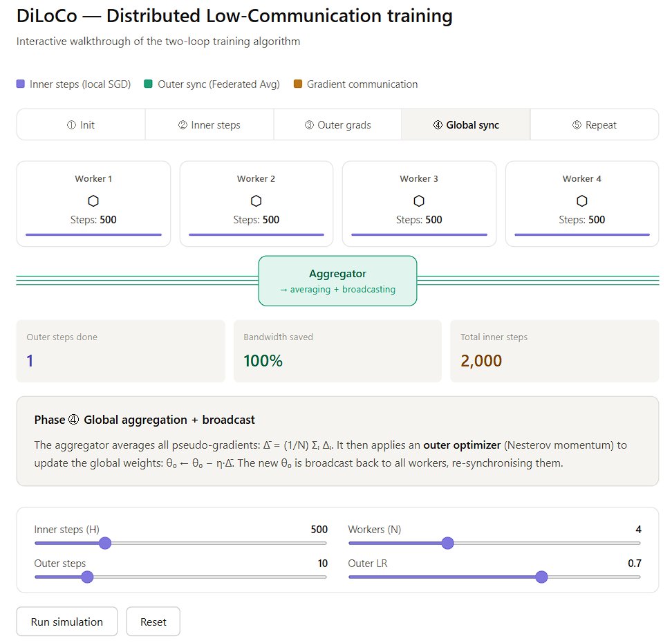
Task: Click the Worker 2 progress bar
Action: [256, 234]
